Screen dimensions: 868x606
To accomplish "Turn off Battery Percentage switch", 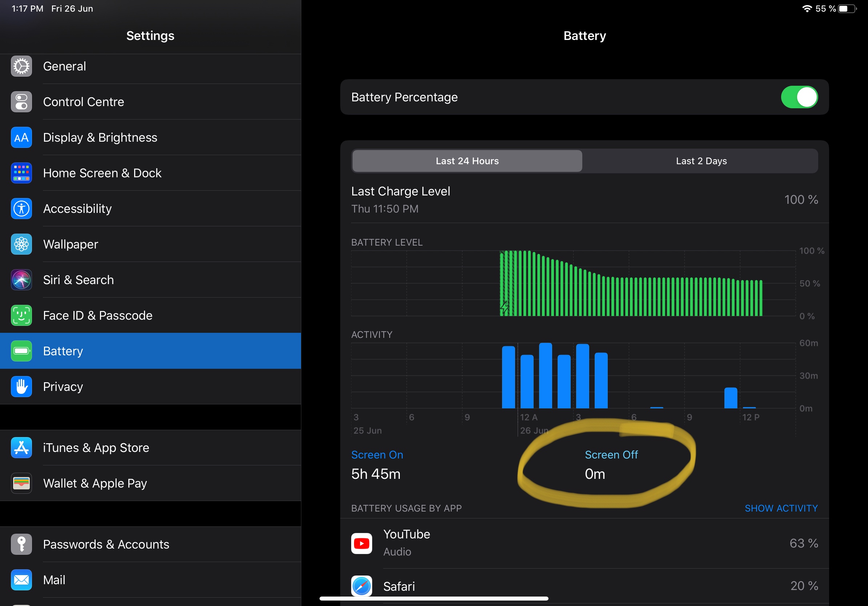I will (799, 97).
